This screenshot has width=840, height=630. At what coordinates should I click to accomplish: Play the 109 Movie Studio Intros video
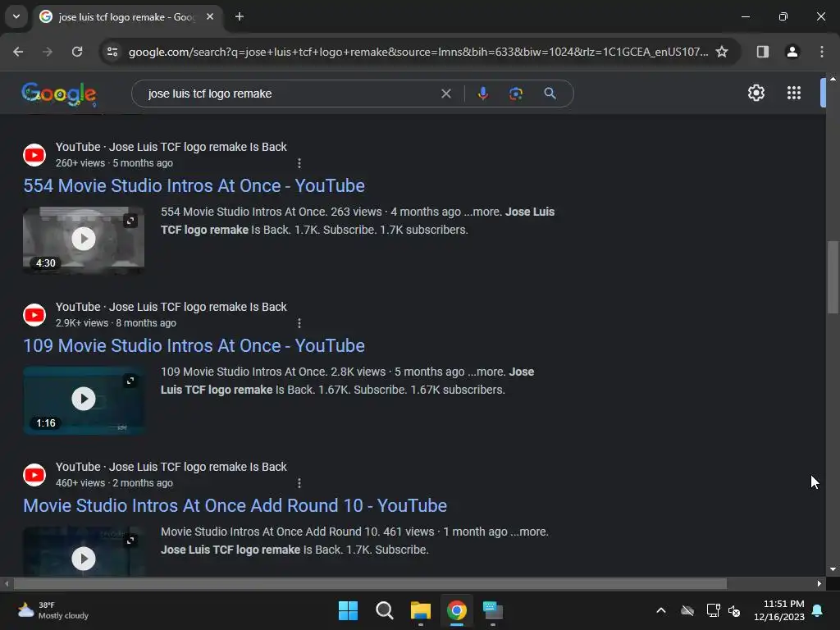84,399
